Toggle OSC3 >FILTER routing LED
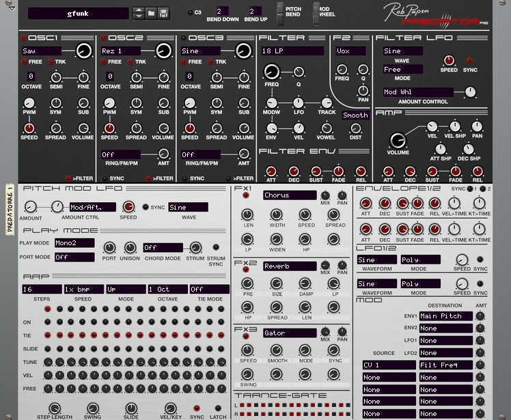This screenshot has width=511, height=420. [228, 178]
